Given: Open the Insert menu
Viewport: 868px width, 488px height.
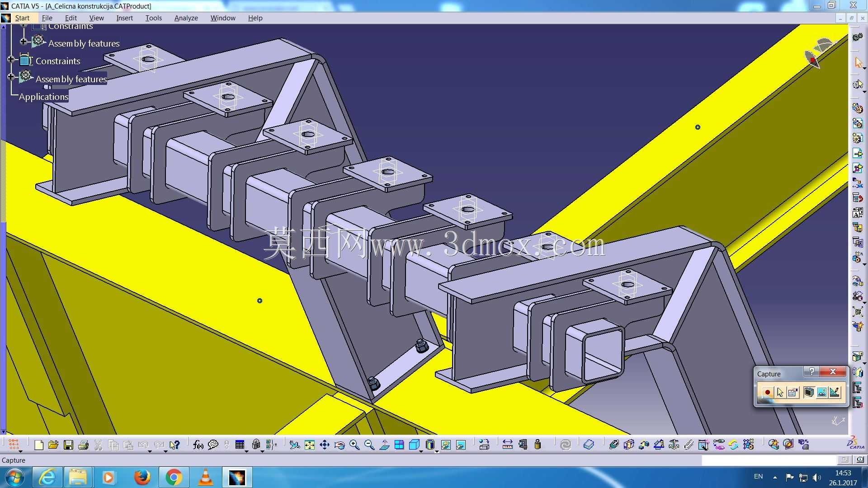Looking at the screenshot, I should [124, 18].
